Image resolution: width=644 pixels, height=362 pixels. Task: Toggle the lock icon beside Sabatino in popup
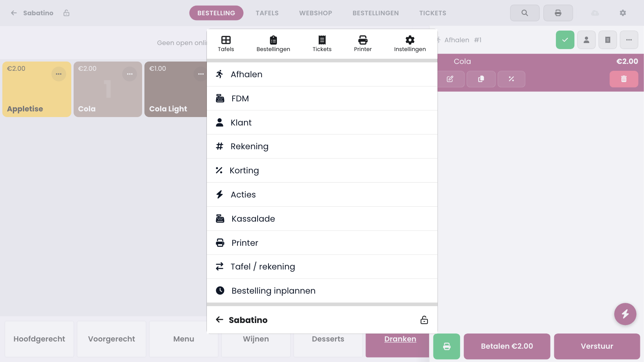pyautogui.click(x=424, y=320)
